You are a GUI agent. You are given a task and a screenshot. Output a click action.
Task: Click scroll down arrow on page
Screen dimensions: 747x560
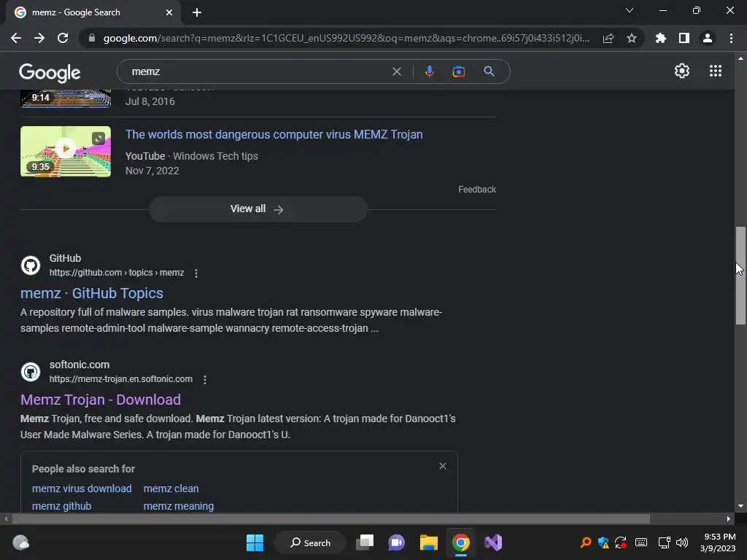[x=740, y=506]
